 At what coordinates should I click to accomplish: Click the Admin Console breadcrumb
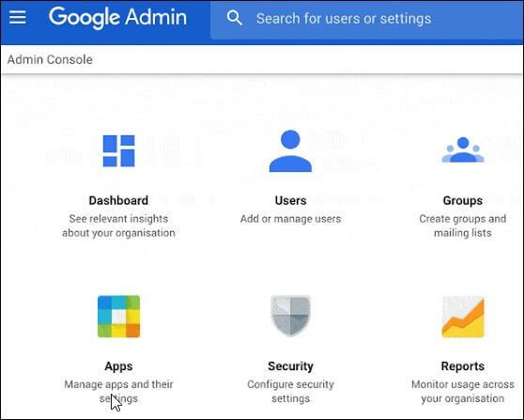[x=50, y=59]
